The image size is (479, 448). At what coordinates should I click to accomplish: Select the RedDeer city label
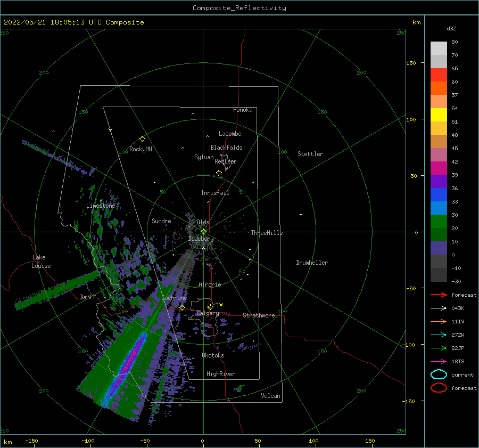(x=226, y=161)
